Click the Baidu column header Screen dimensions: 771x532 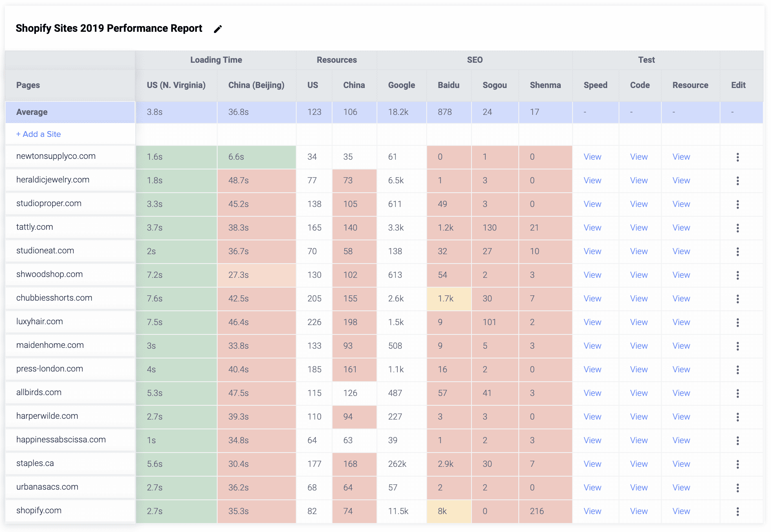(x=448, y=85)
